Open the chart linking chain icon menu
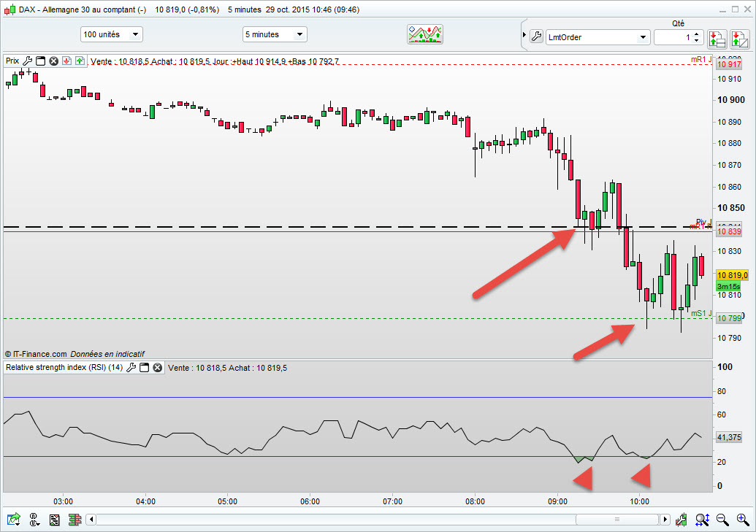The width and height of the screenshot is (756, 532). (34, 519)
